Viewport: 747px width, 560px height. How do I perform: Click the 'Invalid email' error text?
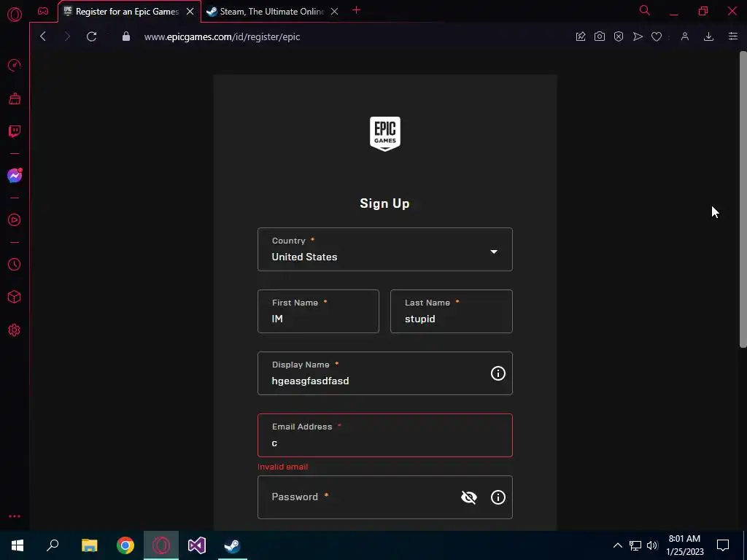point(283,467)
